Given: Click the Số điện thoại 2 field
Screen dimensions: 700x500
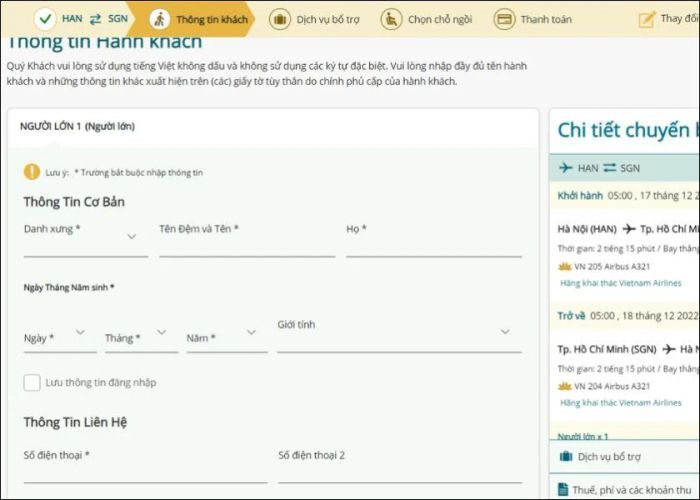Looking at the screenshot, I should [400, 467].
